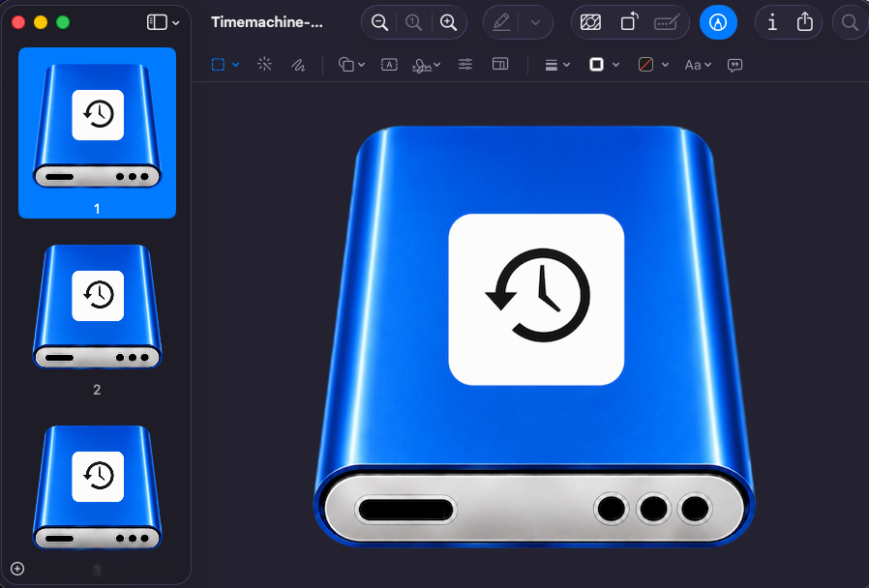Expand the selection tools dropdown arrow
This screenshot has height=588, width=869.
click(x=235, y=66)
